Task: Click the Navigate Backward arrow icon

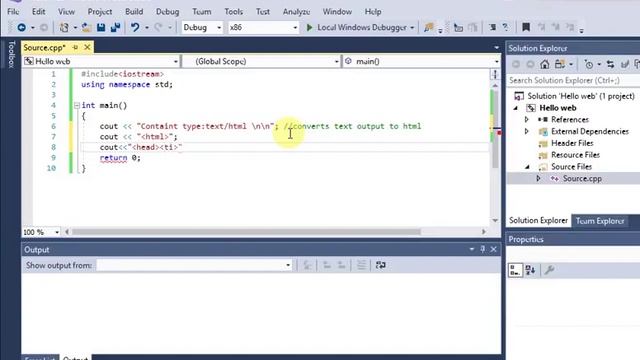Action: click(21, 27)
